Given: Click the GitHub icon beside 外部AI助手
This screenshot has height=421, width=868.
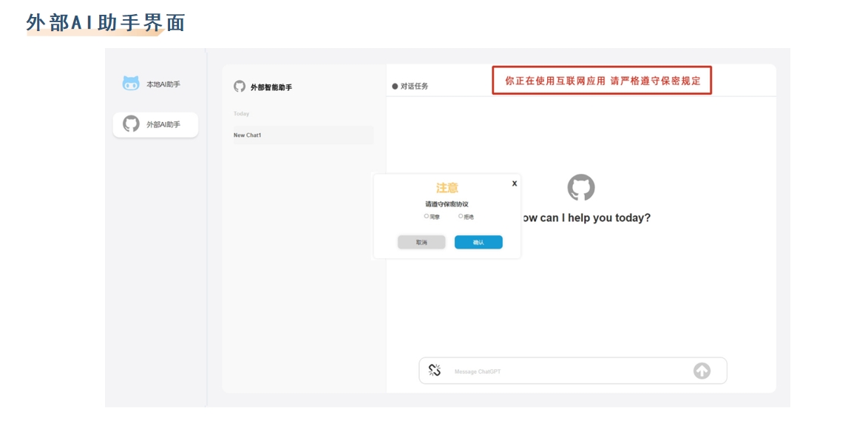Looking at the screenshot, I should pos(131,124).
